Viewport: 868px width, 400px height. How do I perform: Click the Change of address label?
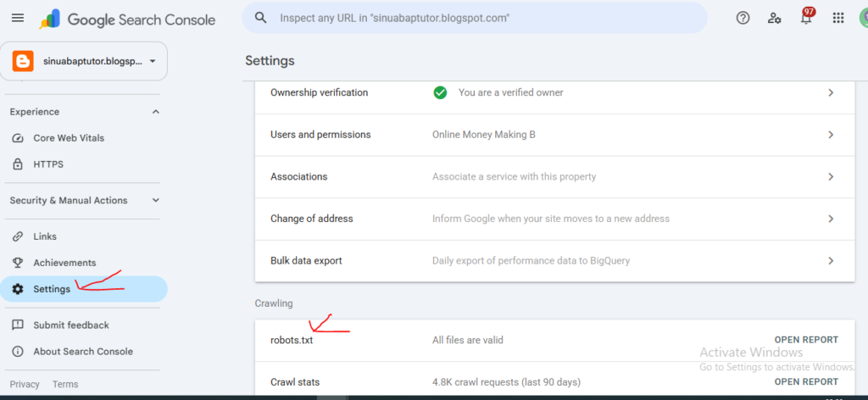pos(312,219)
